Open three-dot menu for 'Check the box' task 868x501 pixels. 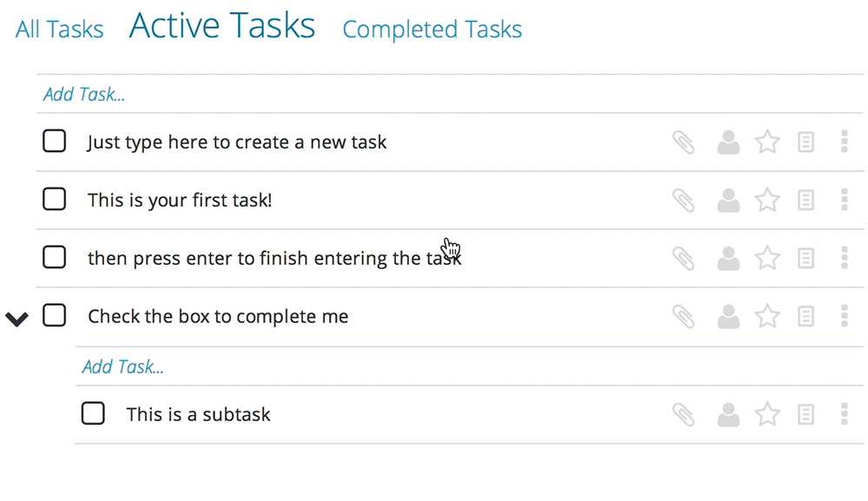click(845, 316)
